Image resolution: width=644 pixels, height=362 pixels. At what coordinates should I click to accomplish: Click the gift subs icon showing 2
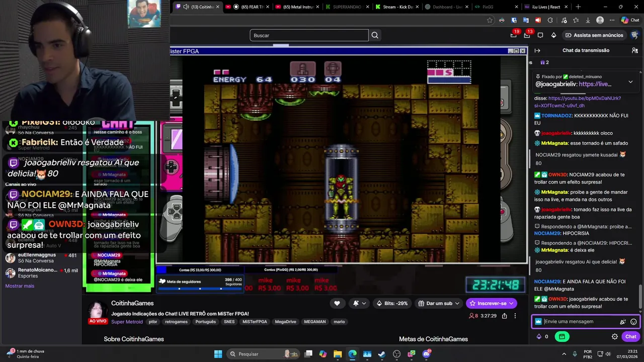544,62
